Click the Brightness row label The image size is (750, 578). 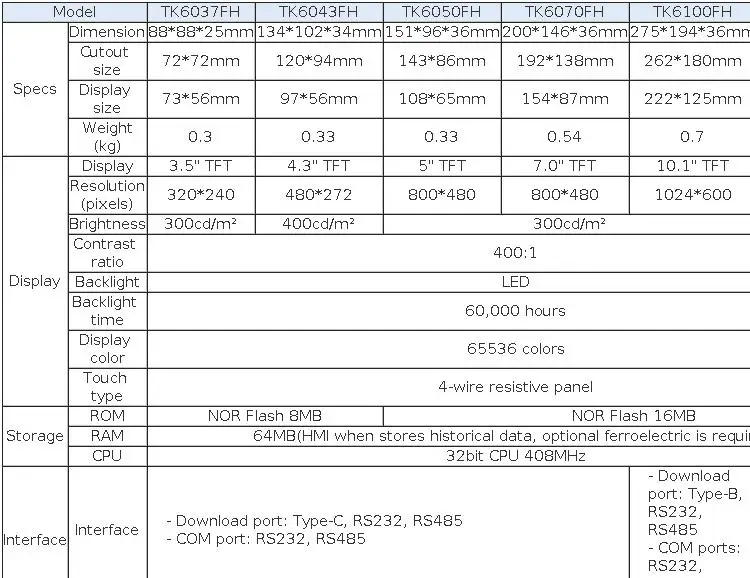pos(107,224)
